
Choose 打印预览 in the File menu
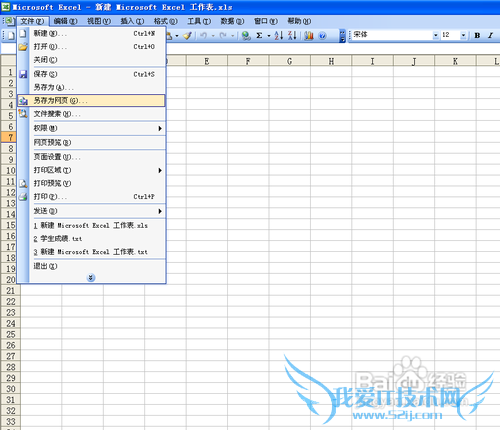point(91,183)
